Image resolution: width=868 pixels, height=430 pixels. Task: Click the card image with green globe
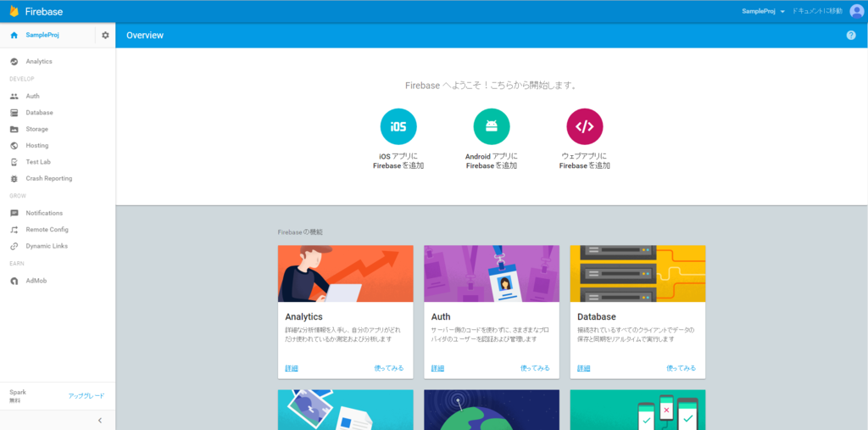[x=492, y=410]
